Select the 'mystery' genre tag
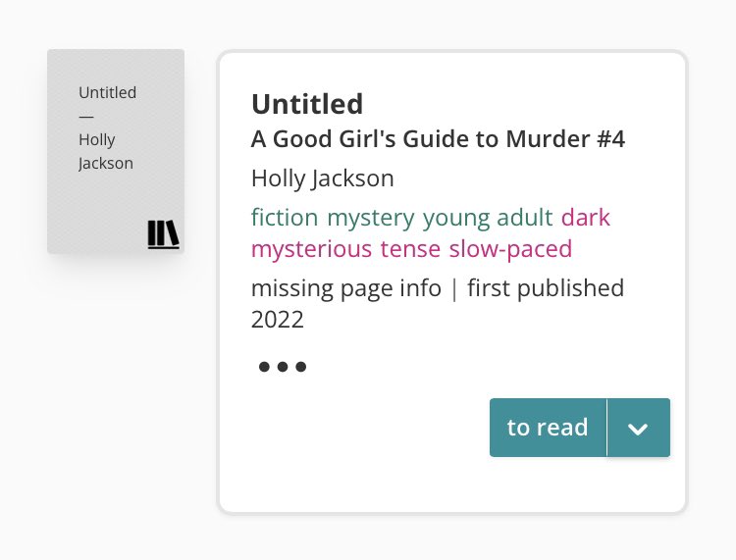 371,218
